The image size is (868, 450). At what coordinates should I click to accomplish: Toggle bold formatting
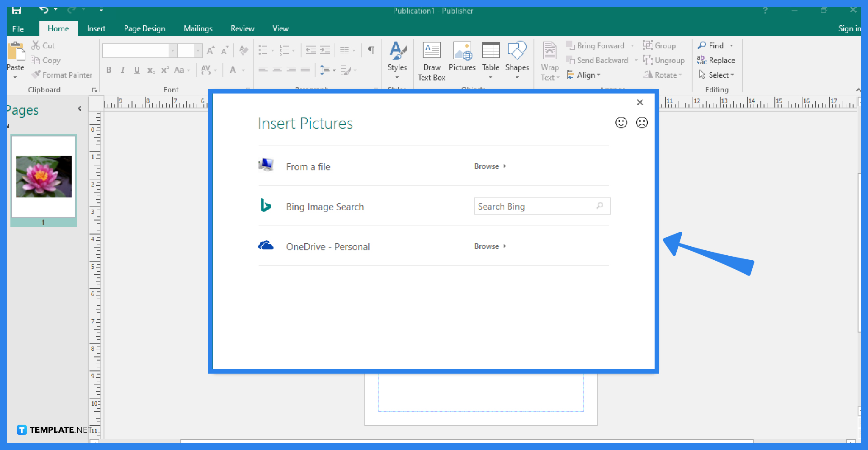(108, 70)
